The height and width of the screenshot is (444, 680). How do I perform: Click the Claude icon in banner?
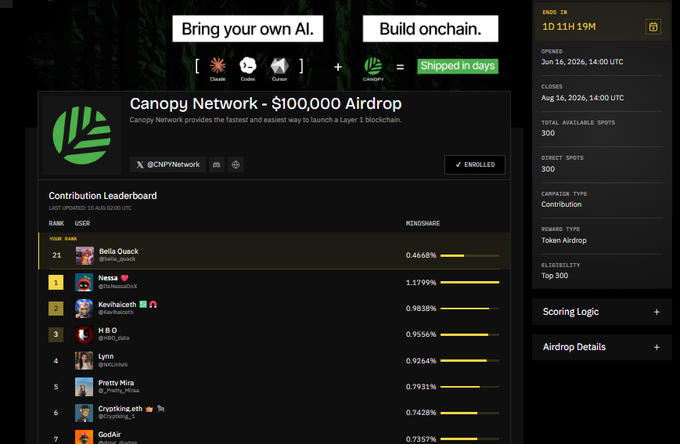[x=218, y=66]
